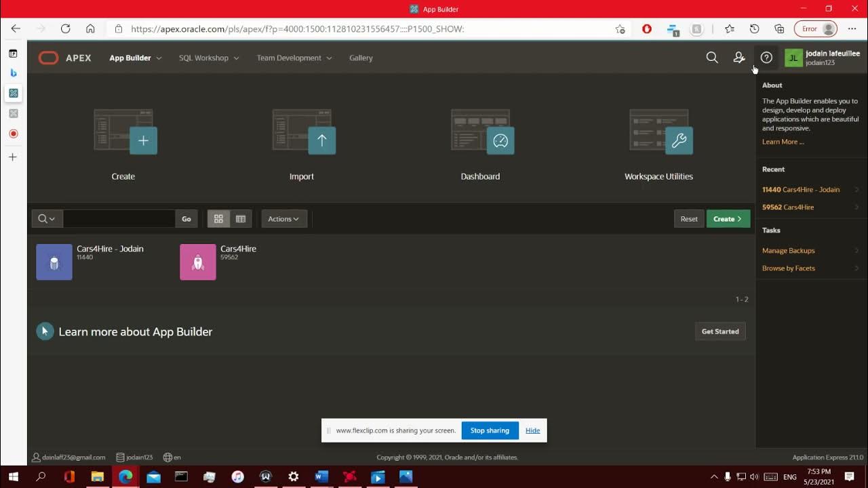Click the browser Back arrow
Viewport: 868px width, 488px height.
[16, 29]
